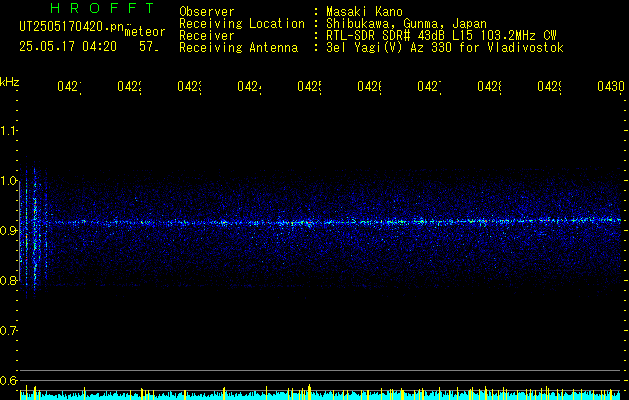Click the 0.8 frequency axis label
629x400 pixels.
pyautogui.click(x=8, y=280)
